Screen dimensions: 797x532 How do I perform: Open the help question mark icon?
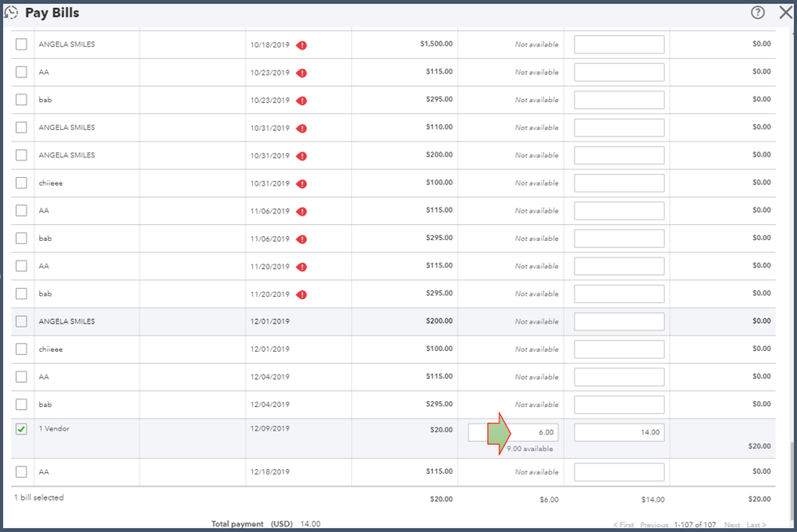pyautogui.click(x=757, y=12)
